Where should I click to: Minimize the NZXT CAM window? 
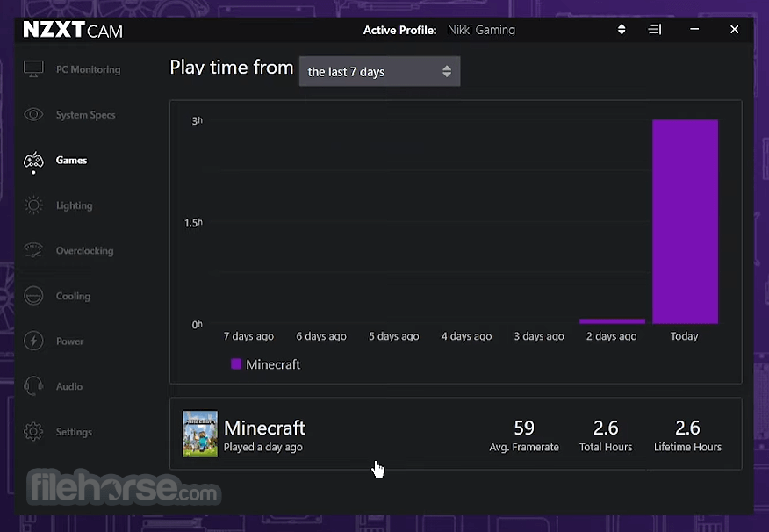694,30
